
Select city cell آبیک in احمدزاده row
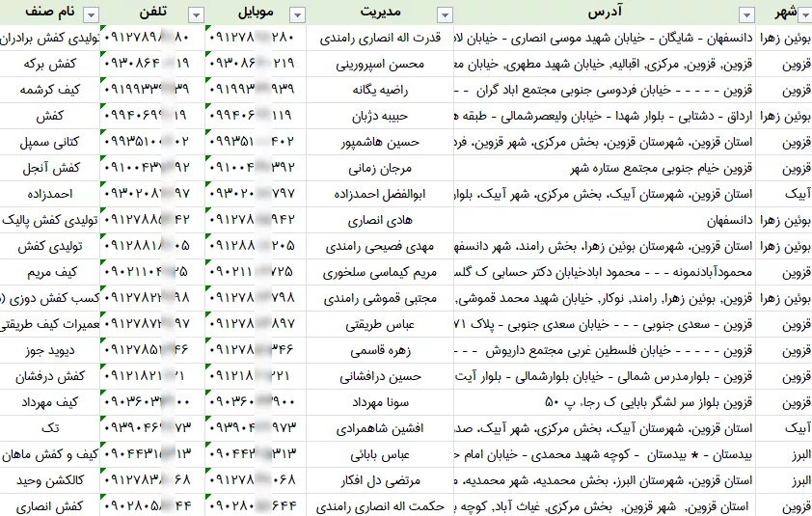coord(784,194)
